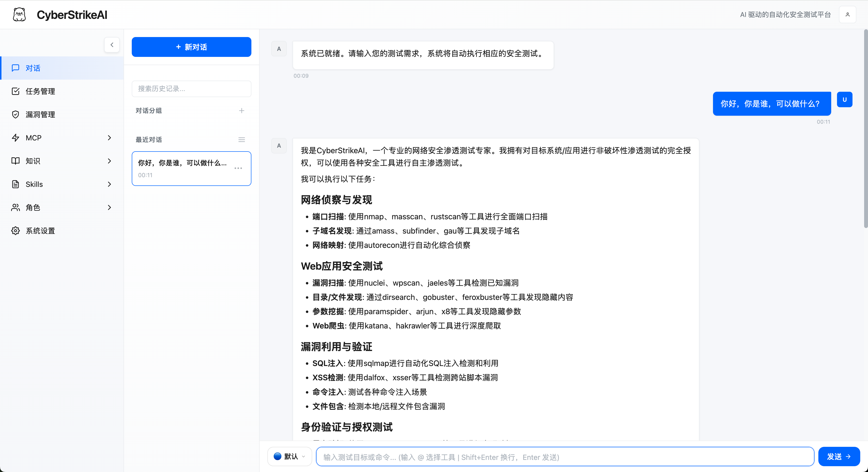Open 系统设置 system settings

[41, 231]
